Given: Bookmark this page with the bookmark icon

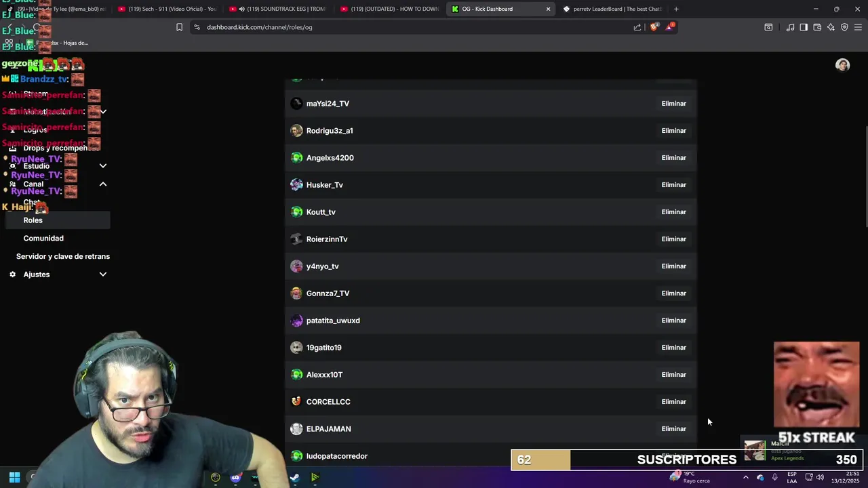Looking at the screenshot, I should 179,27.
